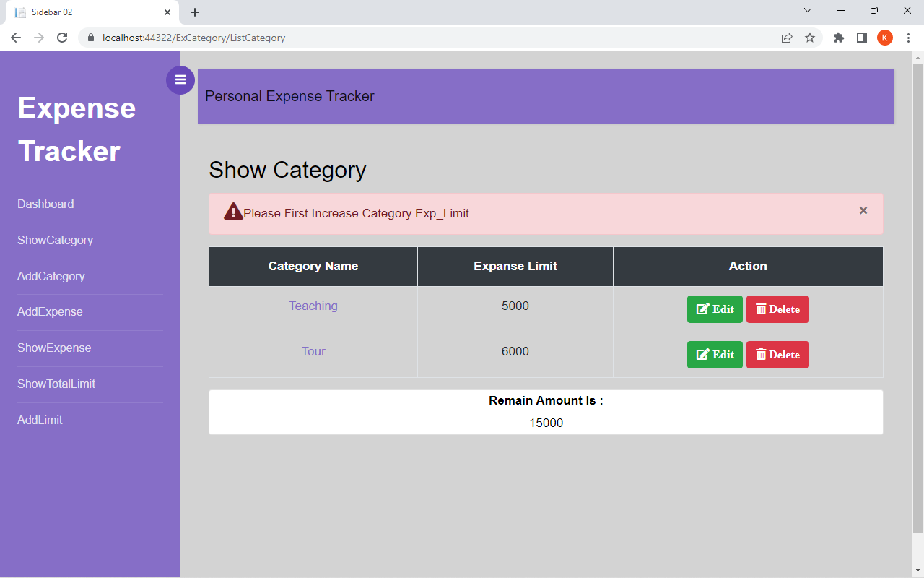Image resolution: width=924 pixels, height=578 pixels.
Task: Go back with browser back arrow
Action: [x=16, y=38]
